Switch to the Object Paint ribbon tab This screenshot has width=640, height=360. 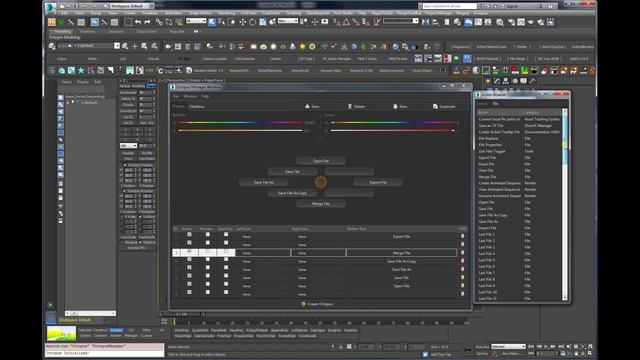click(147, 31)
